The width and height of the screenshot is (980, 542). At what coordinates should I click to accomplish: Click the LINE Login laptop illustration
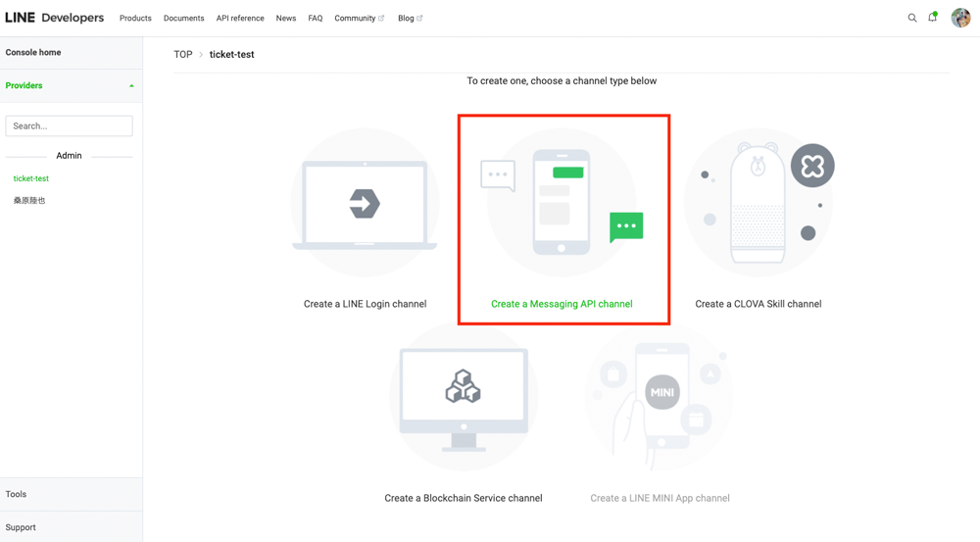[x=365, y=203]
